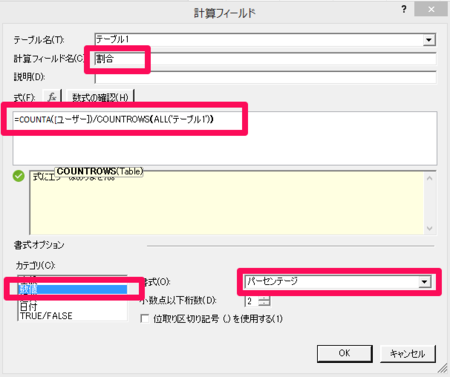The width and height of the screenshot is (450, 377).
Task: Click the キャンセル button
Action: tap(408, 353)
